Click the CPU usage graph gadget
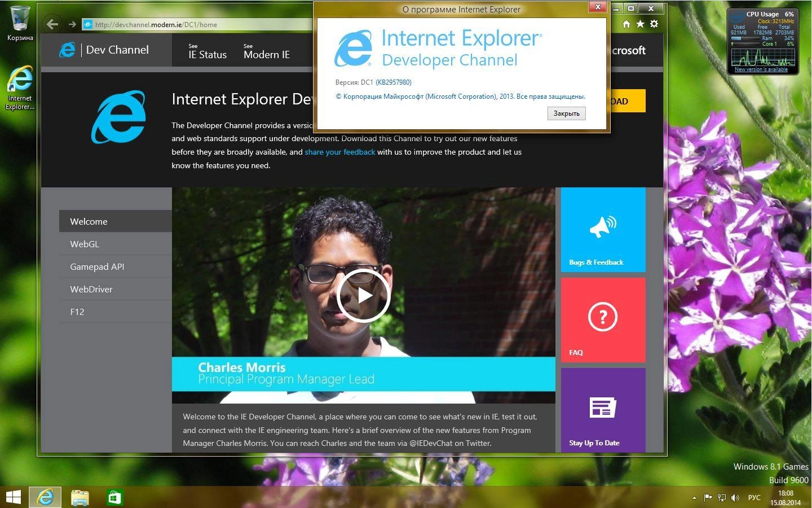 click(762, 58)
